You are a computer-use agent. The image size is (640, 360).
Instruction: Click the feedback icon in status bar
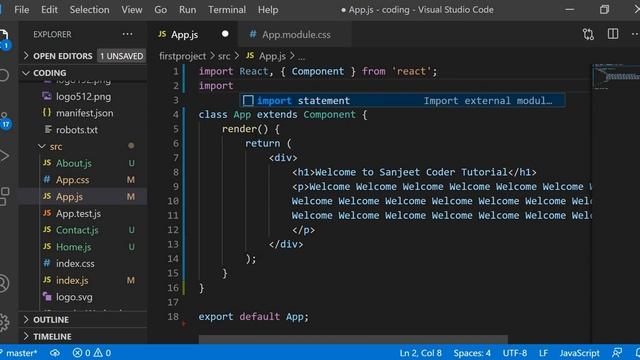coord(617,353)
